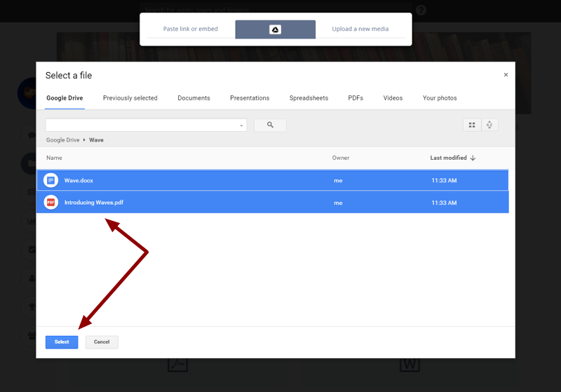Open the Spreadsheets tab
The width and height of the screenshot is (561, 392).
(x=309, y=98)
